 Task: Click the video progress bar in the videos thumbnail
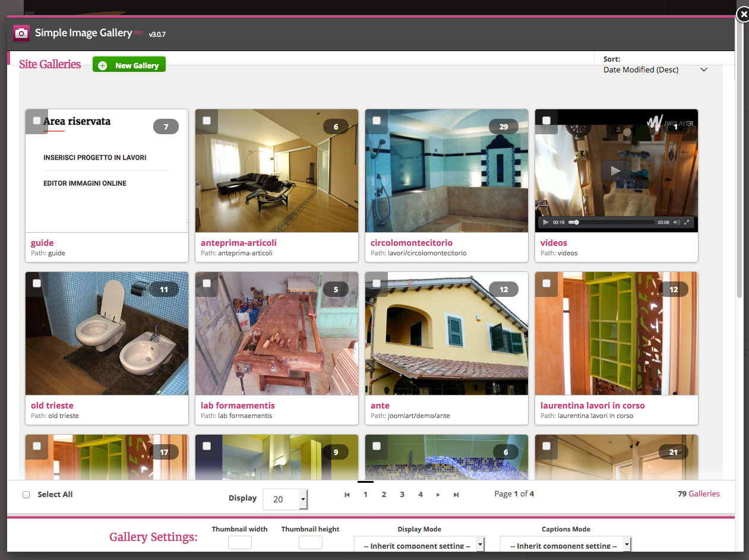[611, 222]
